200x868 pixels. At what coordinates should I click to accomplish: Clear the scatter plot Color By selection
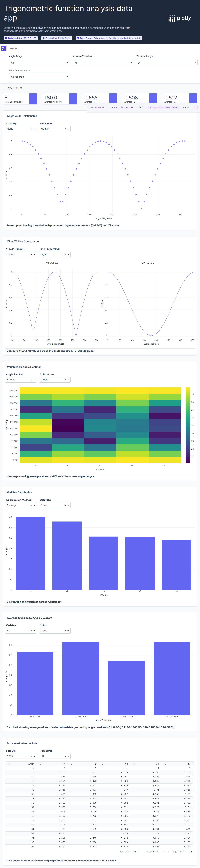pyautogui.click(x=31, y=129)
